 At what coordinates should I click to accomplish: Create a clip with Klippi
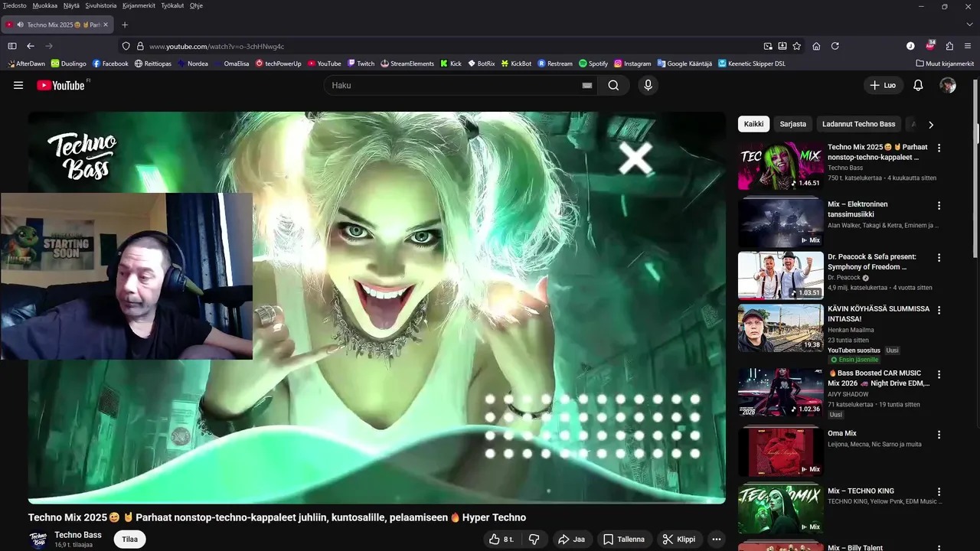click(679, 540)
